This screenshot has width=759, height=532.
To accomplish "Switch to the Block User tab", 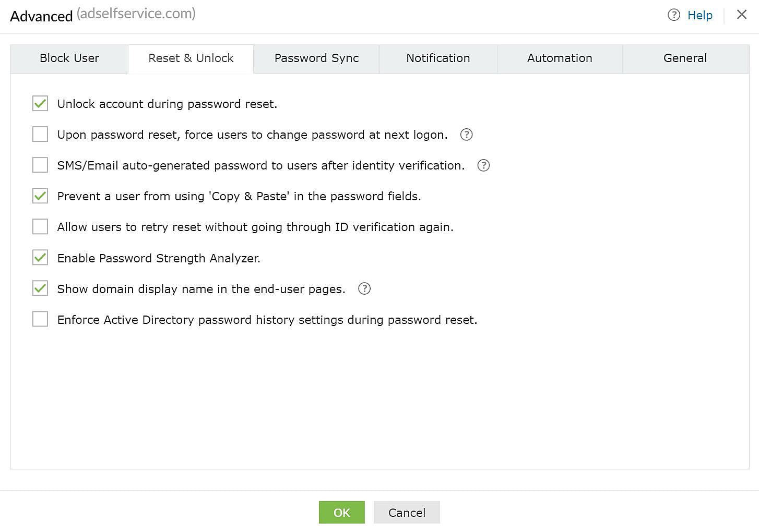I will tap(69, 58).
